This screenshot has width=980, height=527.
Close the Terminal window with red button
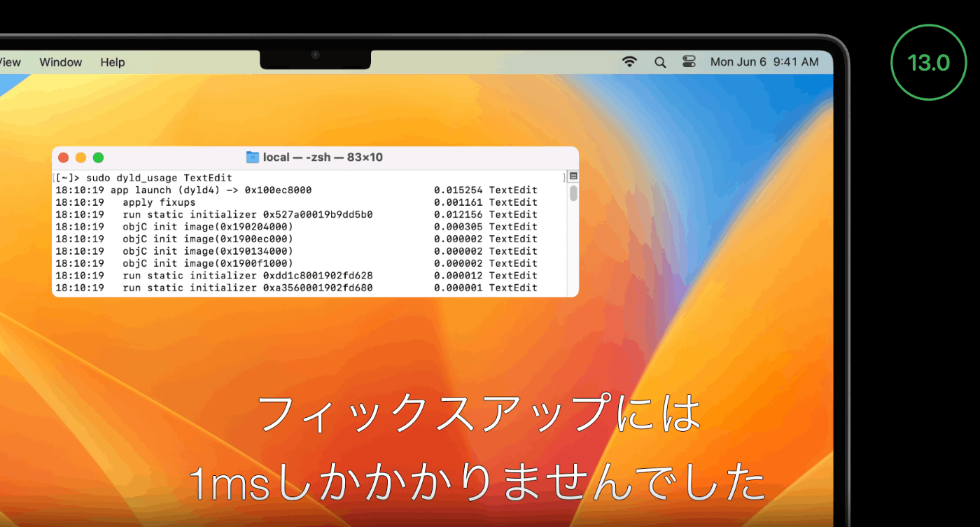click(x=63, y=157)
